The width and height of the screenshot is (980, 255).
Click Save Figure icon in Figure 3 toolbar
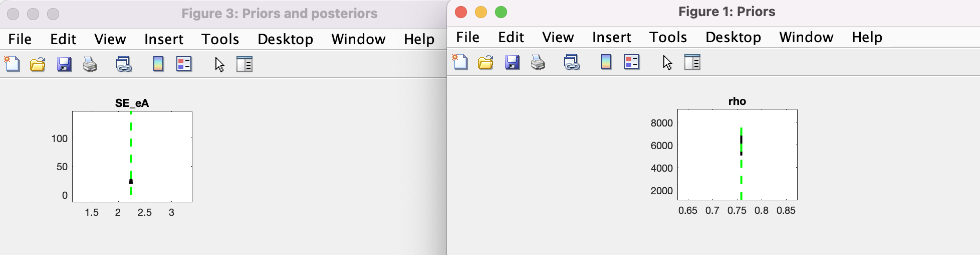64,64
